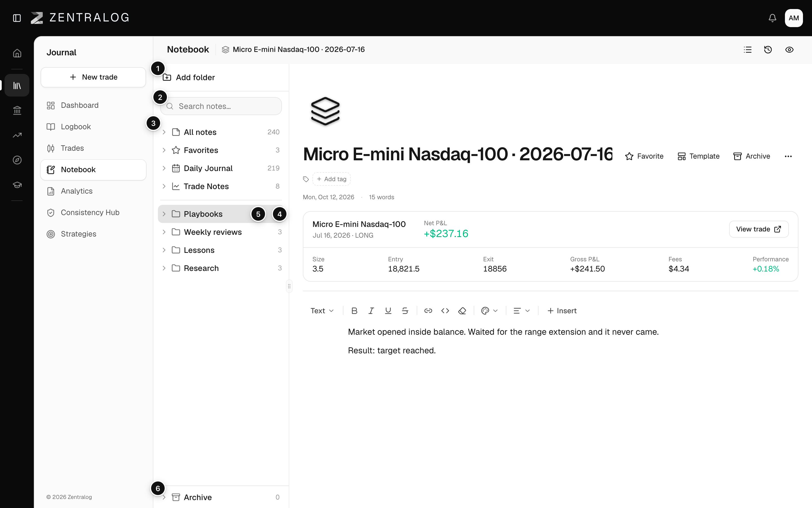Click the Add tag chip

coord(332,179)
